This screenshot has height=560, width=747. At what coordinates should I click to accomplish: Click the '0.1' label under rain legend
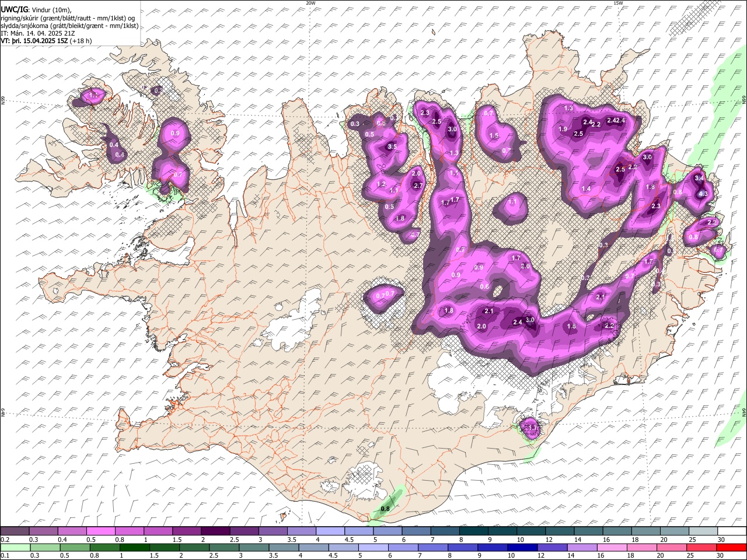pyautogui.click(x=4, y=555)
